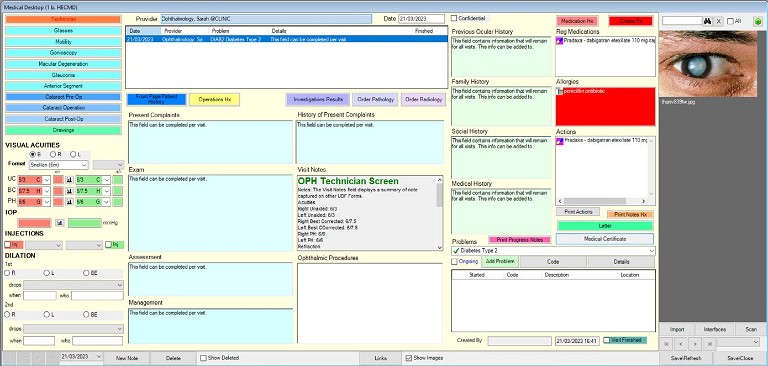The width and height of the screenshot is (768, 366).
Task: Click the red IOP input field
Action: [34, 223]
